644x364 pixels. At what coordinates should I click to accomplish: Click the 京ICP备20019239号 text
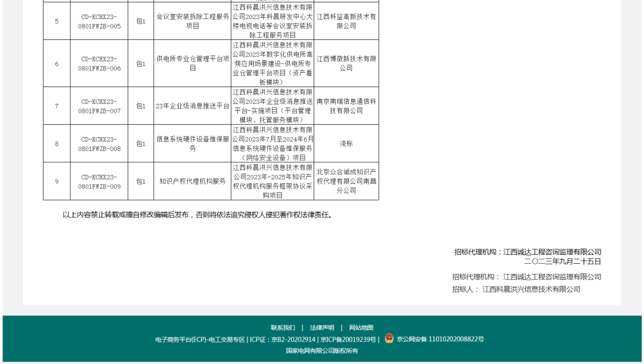pos(349,340)
